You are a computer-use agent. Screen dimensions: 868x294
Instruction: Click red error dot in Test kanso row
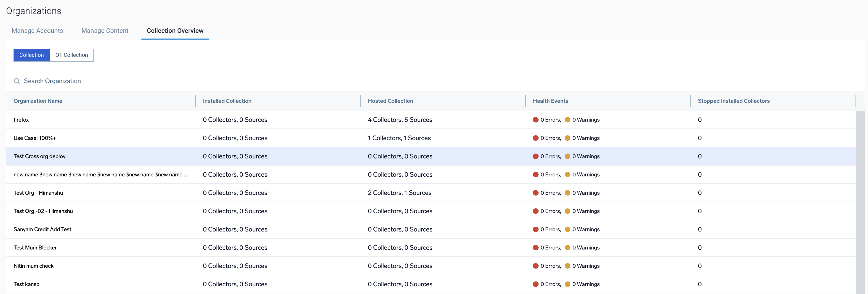click(x=535, y=284)
